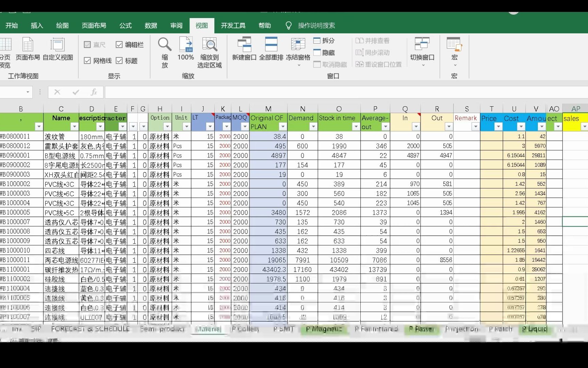Open the Option column filter dropdown
The width and height of the screenshot is (588, 368).
click(x=167, y=126)
